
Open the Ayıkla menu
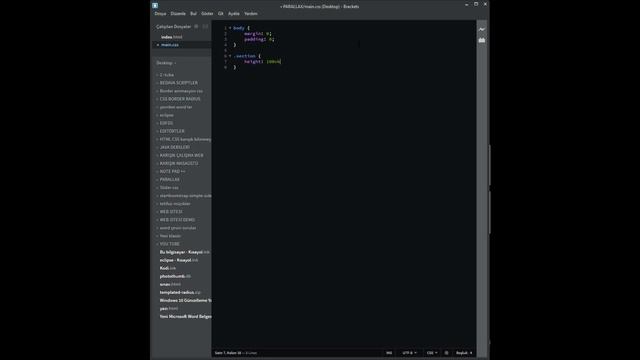[233, 13]
